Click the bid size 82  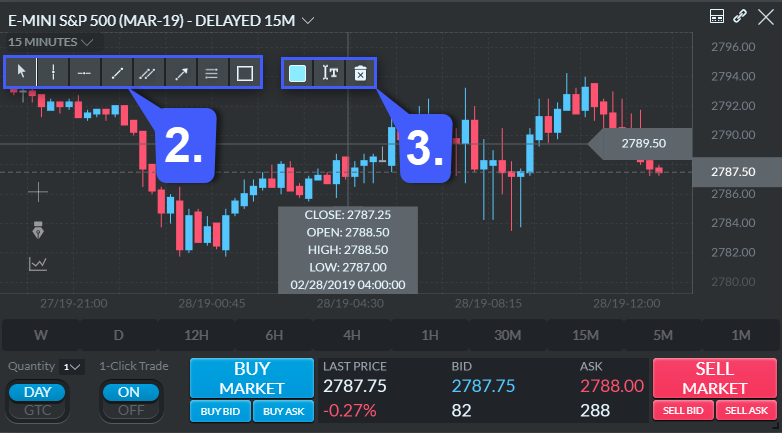[461, 411]
